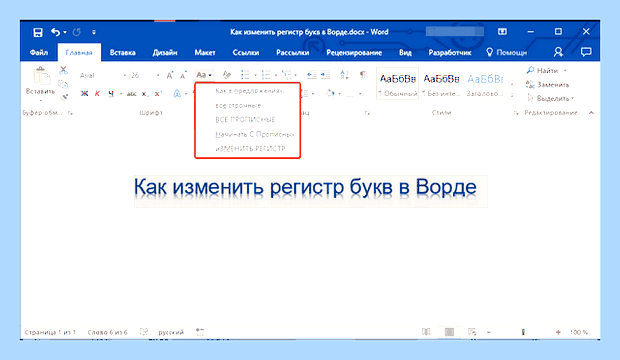This screenshot has width=620, height=360.
Task: Undo the last action
Action: coord(55,32)
